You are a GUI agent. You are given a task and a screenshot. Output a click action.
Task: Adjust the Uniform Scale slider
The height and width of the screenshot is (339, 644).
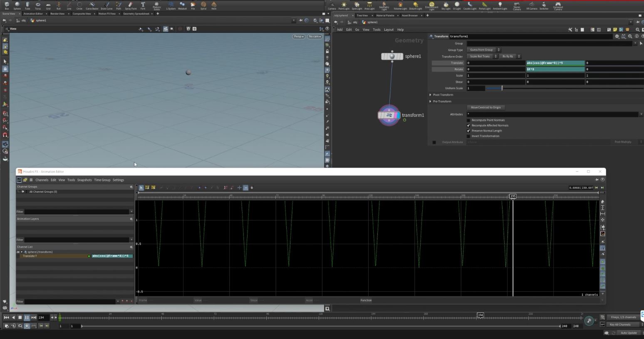tap(502, 88)
